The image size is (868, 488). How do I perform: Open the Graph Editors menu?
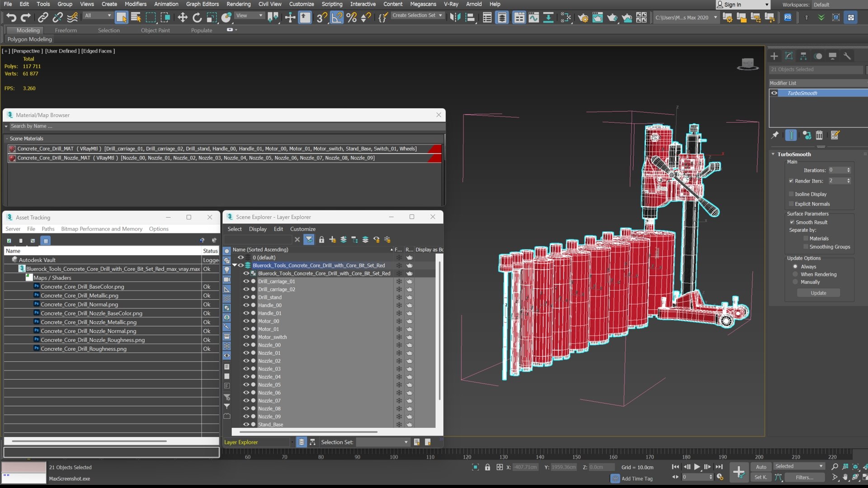pyautogui.click(x=203, y=4)
